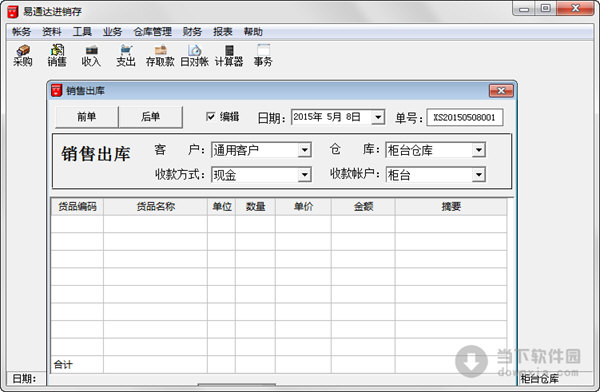Open the 报表 menu
This screenshot has height=392, width=600.
tap(223, 32)
